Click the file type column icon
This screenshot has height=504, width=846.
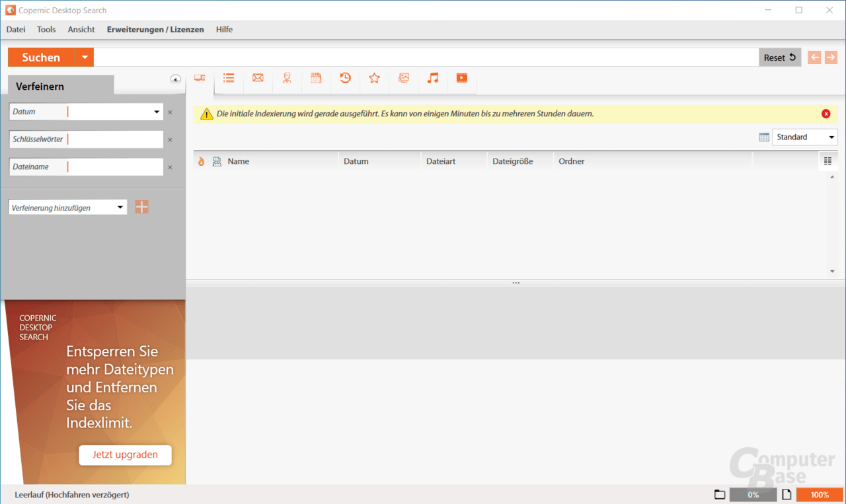click(x=217, y=161)
